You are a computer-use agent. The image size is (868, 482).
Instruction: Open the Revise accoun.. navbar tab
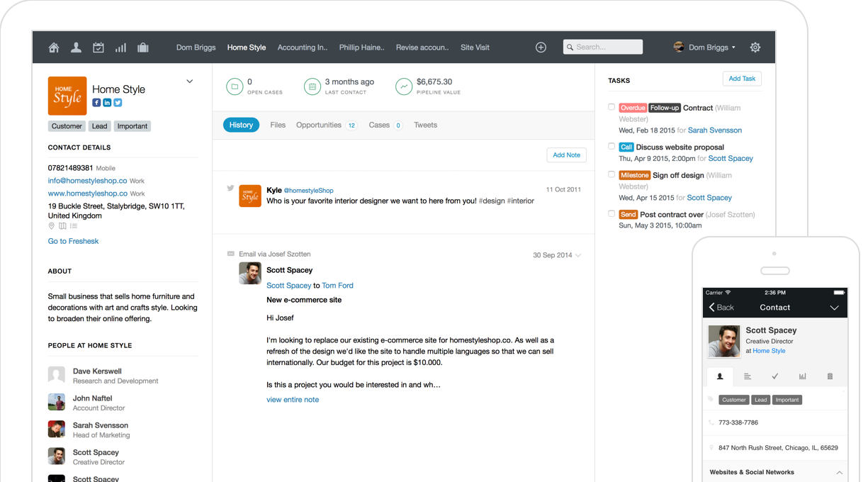(x=422, y=47)
